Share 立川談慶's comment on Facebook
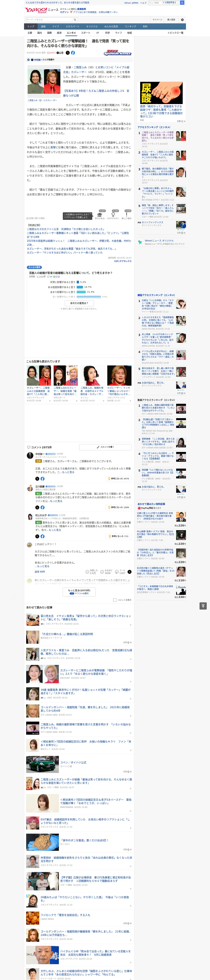Viewport: 210px width, 980px height. click(x=42, y=507)
